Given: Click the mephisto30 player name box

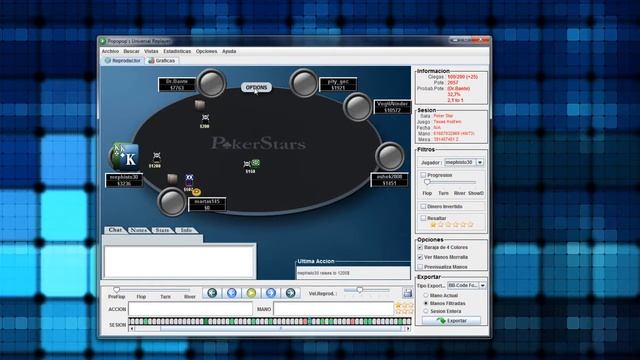Looking at the screenshot, I should coord(124,180).
